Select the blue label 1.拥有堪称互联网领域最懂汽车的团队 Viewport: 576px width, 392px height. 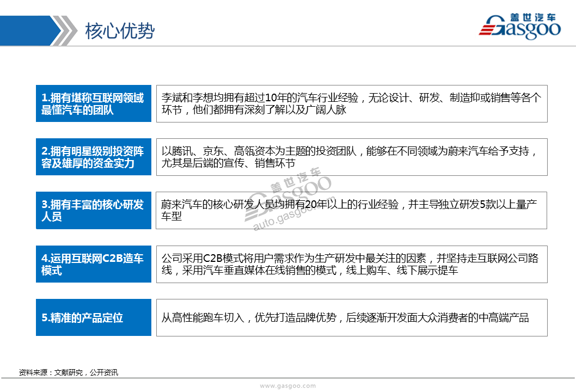click(x=94, y=103)
